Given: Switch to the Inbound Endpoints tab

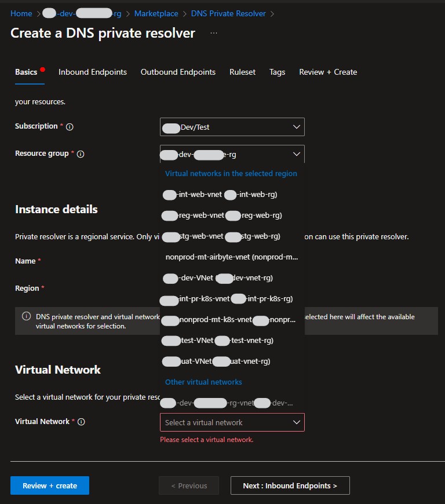Looking at the screenshot, I should (92, 72).
